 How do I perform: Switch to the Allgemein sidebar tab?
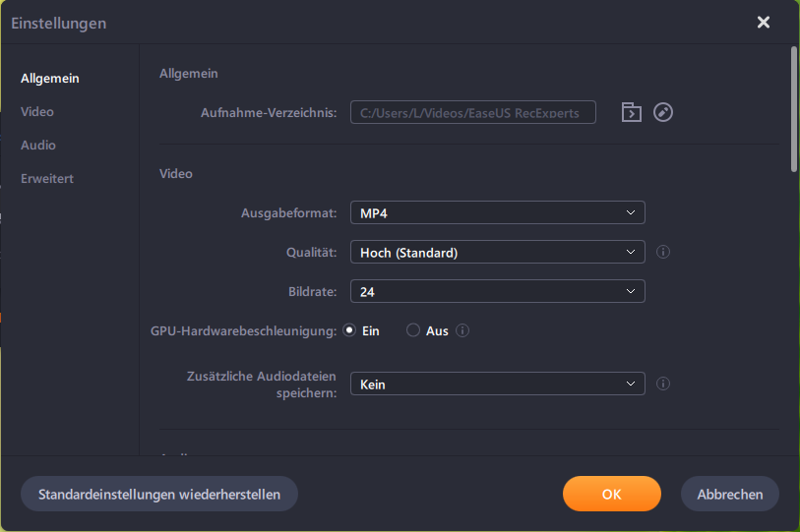tap(50, 79)
